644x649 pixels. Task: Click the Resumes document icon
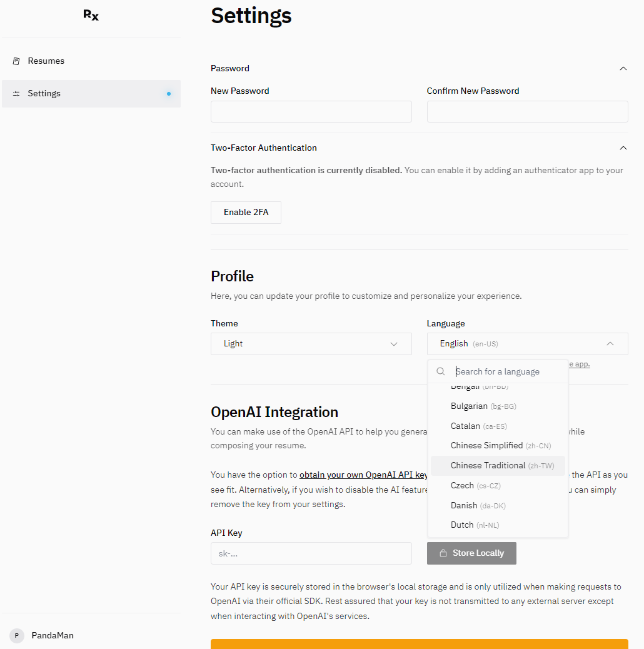(x=16, y=61)
